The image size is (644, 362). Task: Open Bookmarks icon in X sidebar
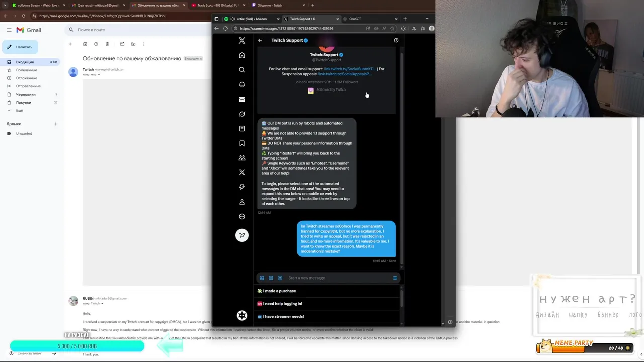(x=242, y=143)
